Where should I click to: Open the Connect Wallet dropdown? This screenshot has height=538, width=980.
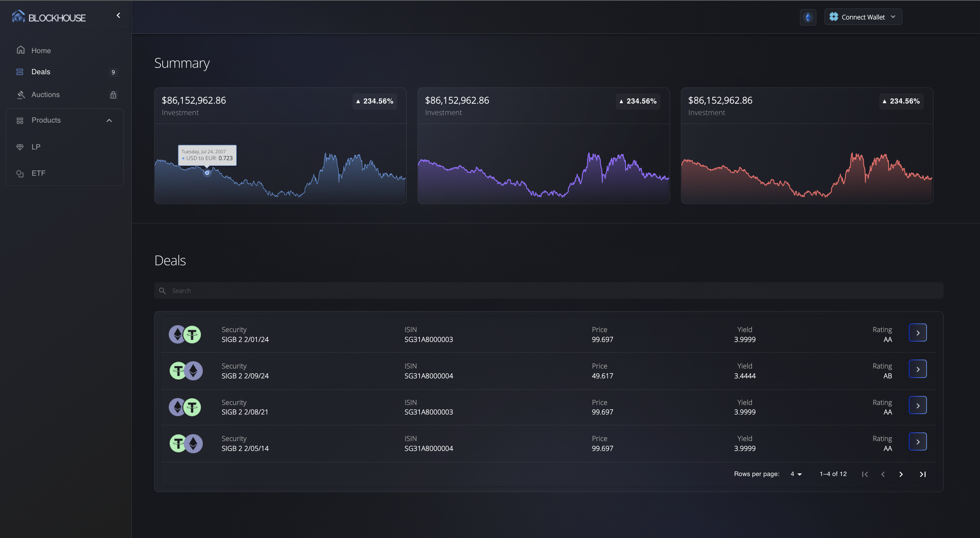863,17
